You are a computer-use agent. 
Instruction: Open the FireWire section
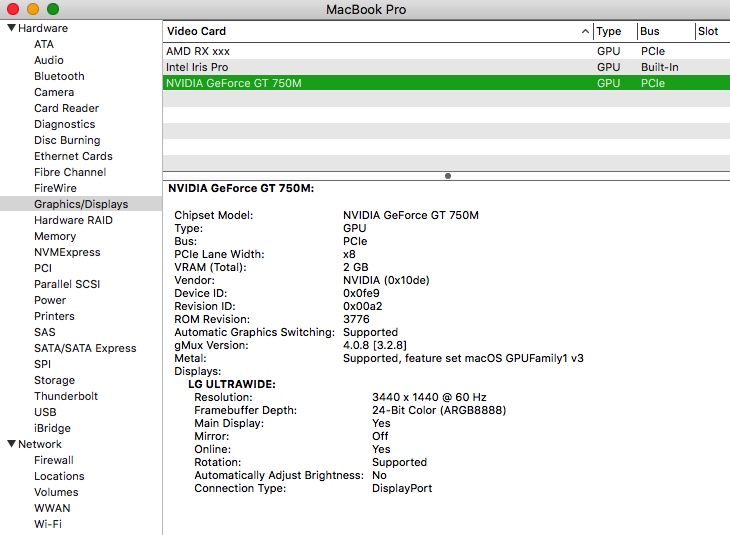(x=55, y=188)
